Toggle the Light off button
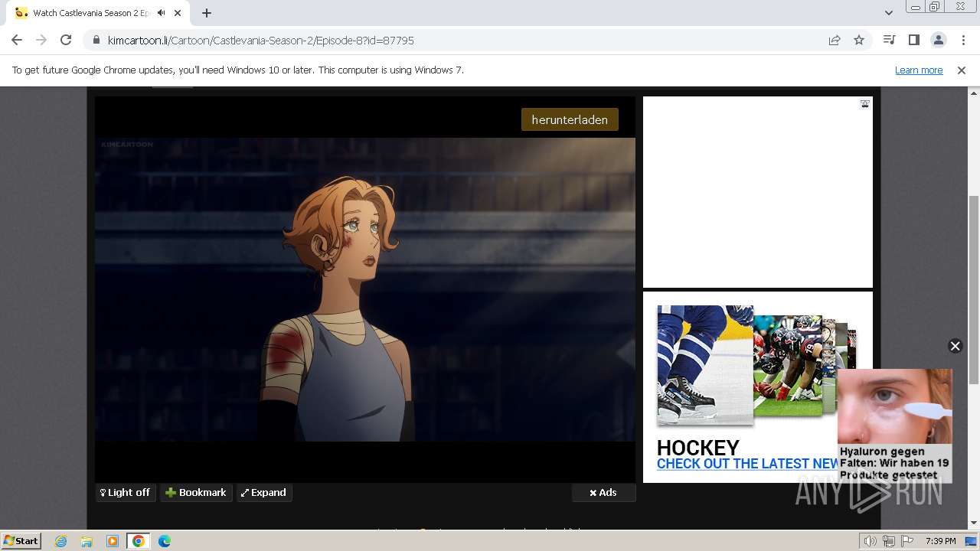 click(126, 493)
